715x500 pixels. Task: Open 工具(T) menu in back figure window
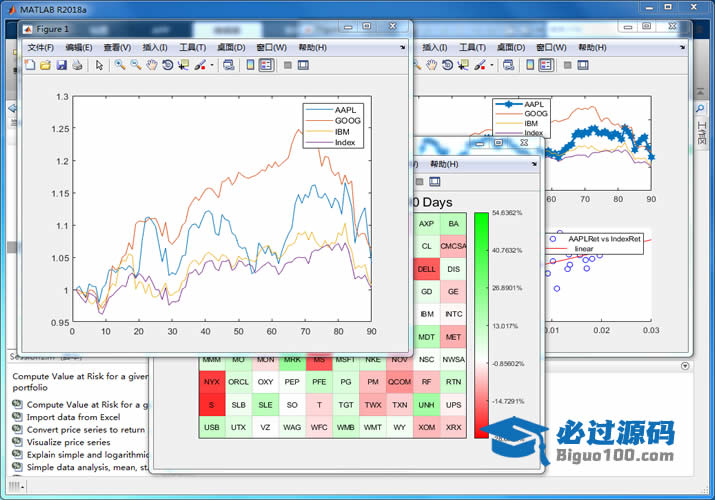click(472, 47)
